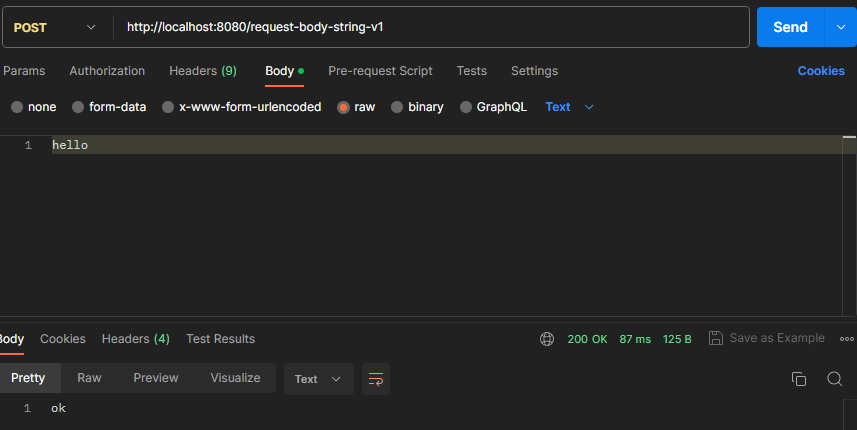Viewport: 857px width, 430px height.
Task: Search the response with the magnifier icon
Action: pos(834,379)
